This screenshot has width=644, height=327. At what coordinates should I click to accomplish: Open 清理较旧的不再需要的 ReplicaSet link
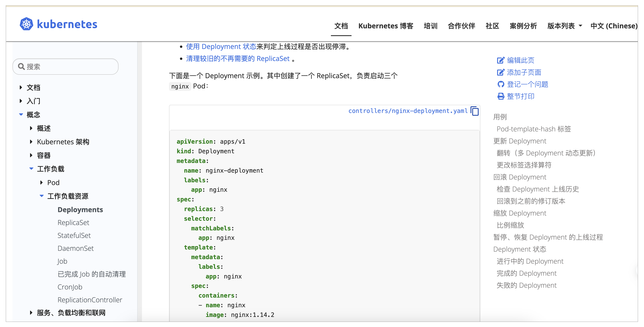point(238,58)
